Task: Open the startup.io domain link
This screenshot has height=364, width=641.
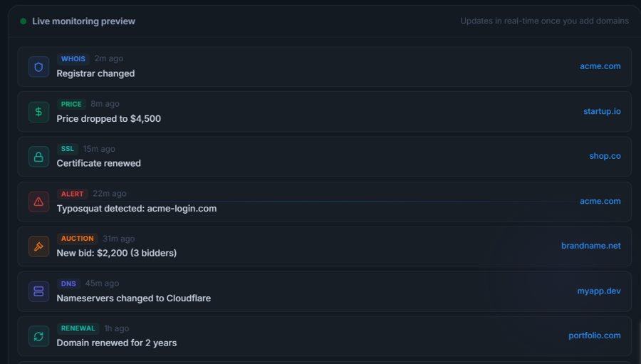Action: click(602, 111)
